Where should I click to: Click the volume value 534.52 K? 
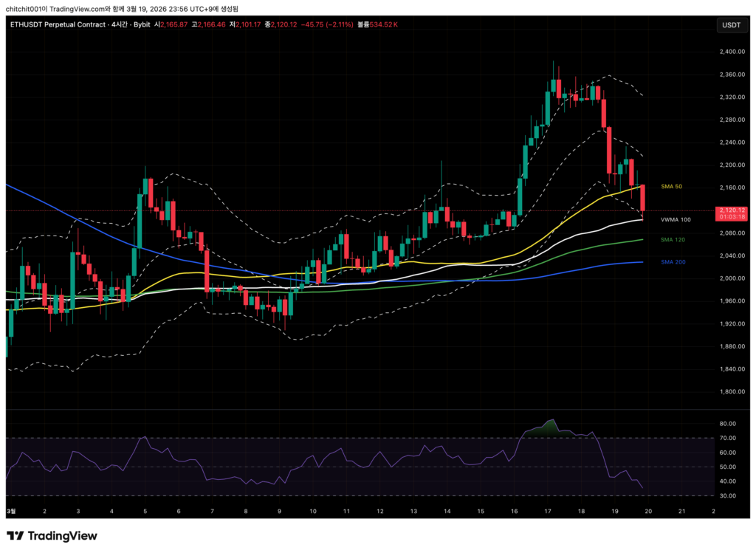pos(384,24)
